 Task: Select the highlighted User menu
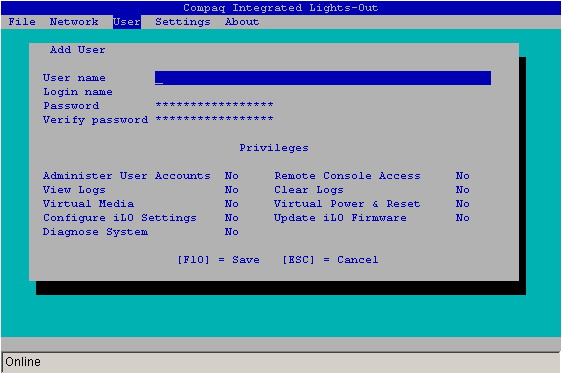pos(127,22)
